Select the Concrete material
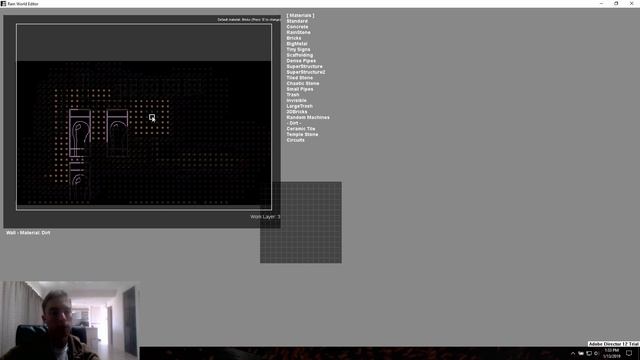Image resolution: width=640 pixels, height=360 pixels. point(297,27)
